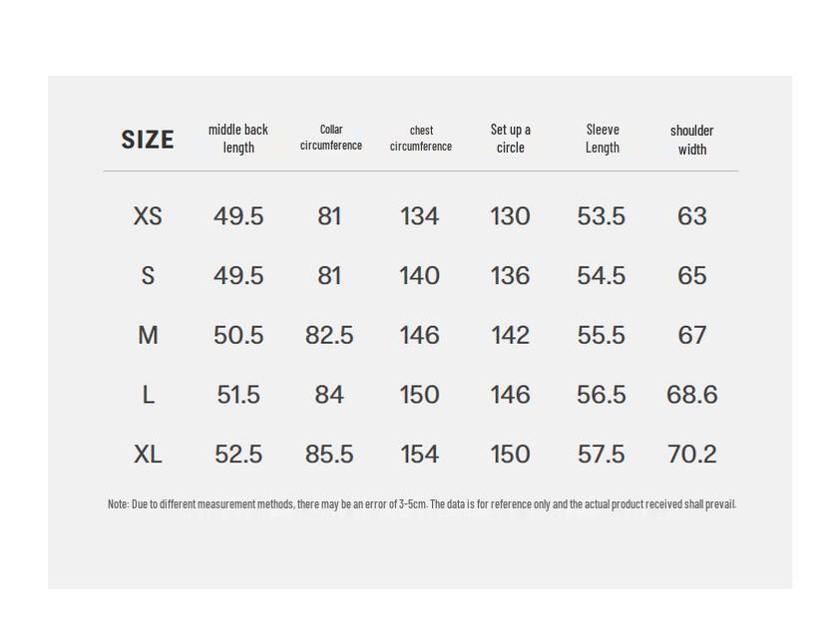Click chest circumference value 134
This screenshot has width=840, height=630.
(419, 216)
